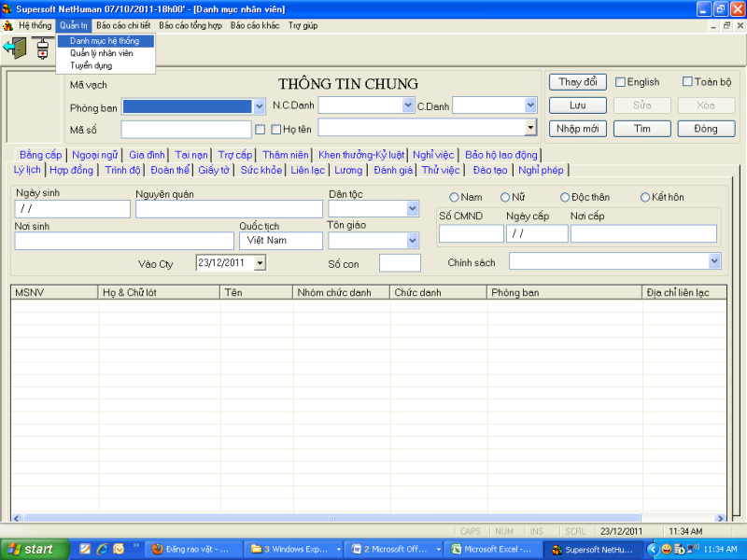Viewport: 747px width, 560px height.
Task: Open the Chính sách dropdown
Action: pyautogui.click(x=714, y=261)
